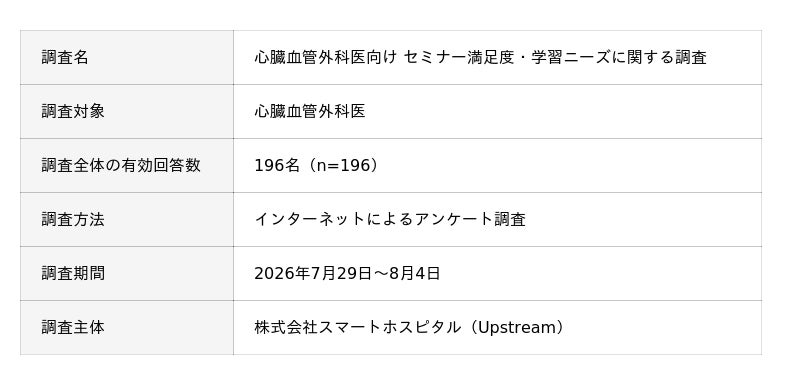Screen dimensions: 800x385
Task: Click the 調査名 header cell
Action: point(127,58)
